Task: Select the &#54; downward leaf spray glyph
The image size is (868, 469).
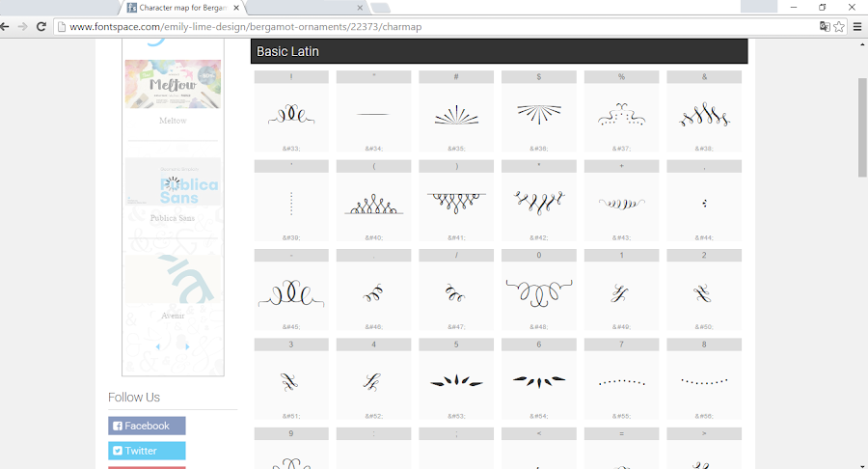Action: tap(538, 382)
